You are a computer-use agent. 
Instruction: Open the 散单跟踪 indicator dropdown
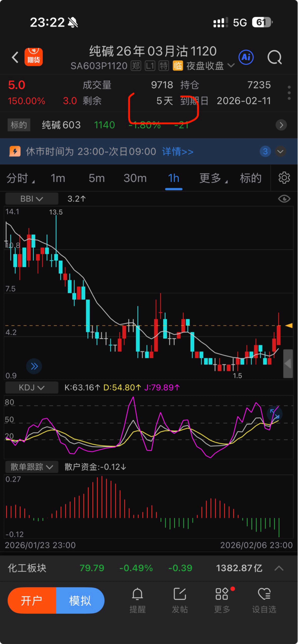[x=32, y=467]
